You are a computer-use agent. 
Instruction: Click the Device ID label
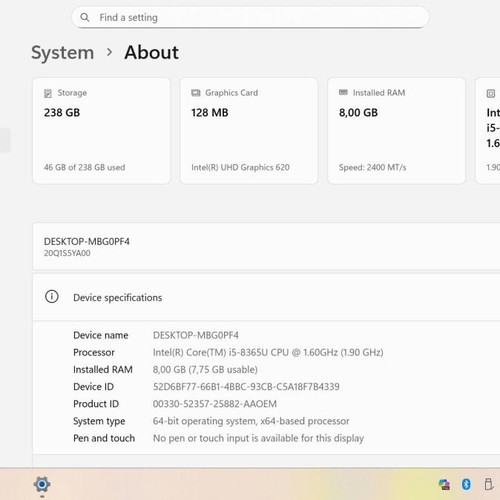(x=94, y=387)
